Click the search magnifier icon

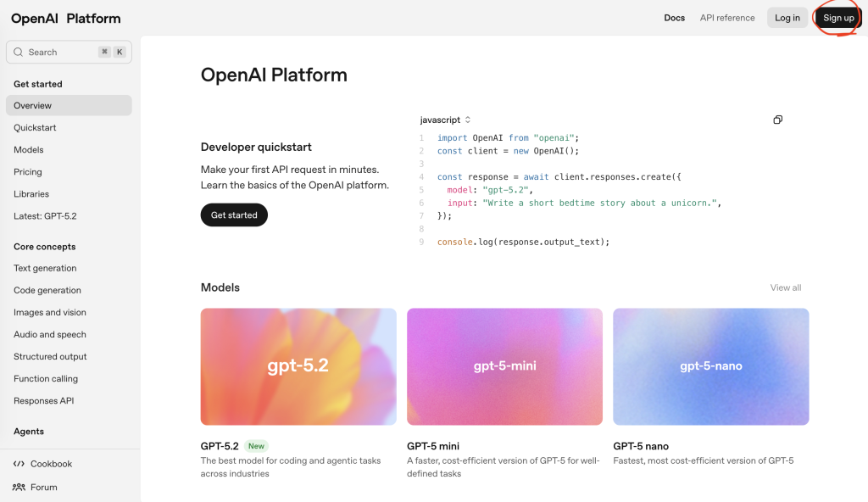pos(19,53)
